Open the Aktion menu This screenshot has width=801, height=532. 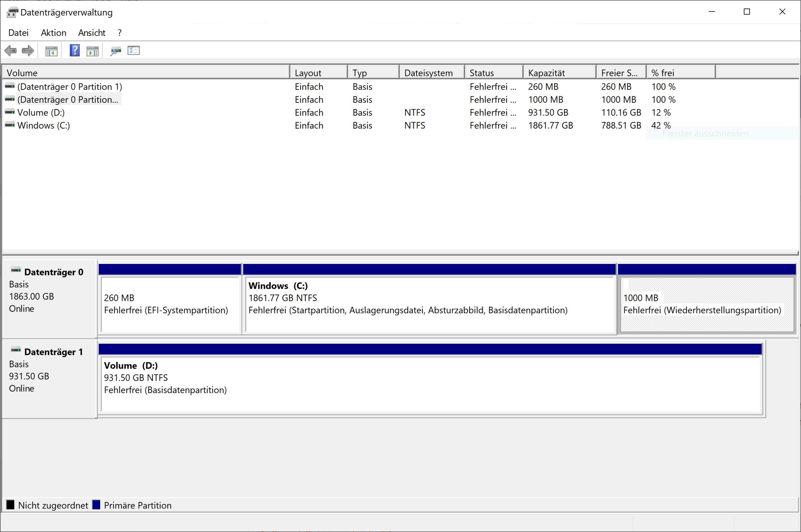(x=54, y=33)
